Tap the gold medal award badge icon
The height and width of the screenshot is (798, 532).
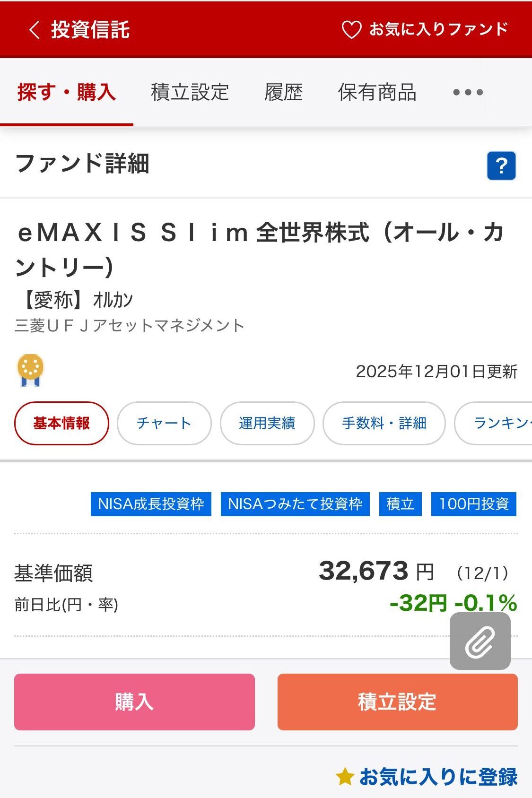30,370
